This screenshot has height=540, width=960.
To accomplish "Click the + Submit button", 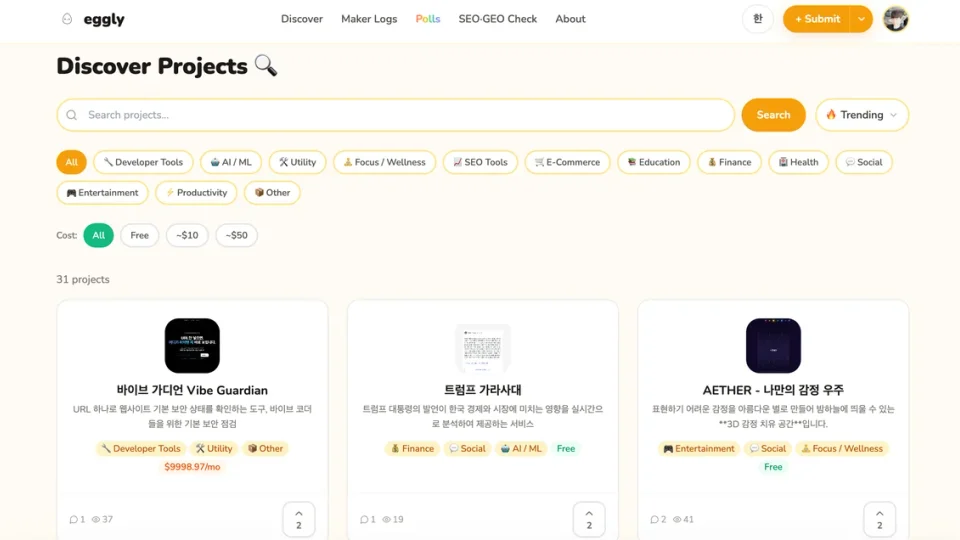I will [816, 19].
